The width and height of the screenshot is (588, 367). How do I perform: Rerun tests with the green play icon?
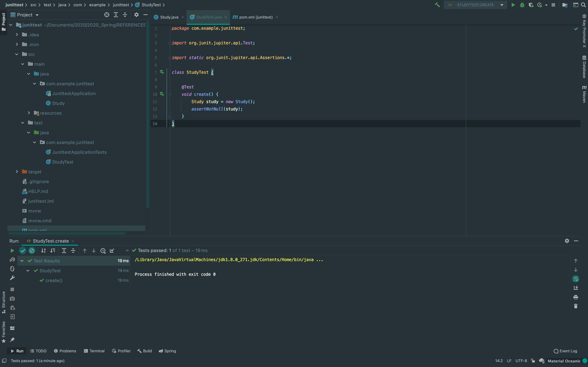tap(12, 250)
